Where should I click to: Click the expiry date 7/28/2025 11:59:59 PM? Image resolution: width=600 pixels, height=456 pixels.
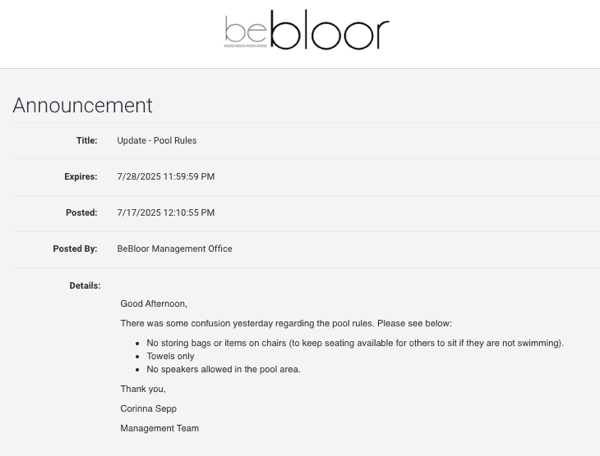point(166,176)
